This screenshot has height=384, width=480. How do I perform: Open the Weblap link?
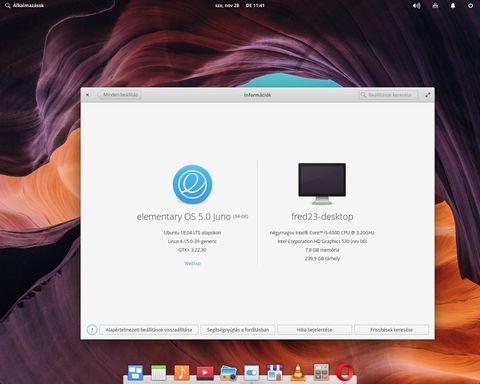pos(192,263)
